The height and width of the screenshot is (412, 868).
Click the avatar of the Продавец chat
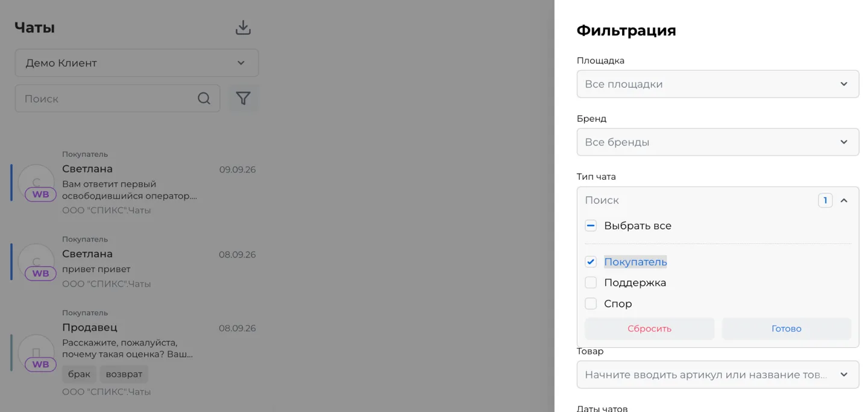[x=36, y=353]
